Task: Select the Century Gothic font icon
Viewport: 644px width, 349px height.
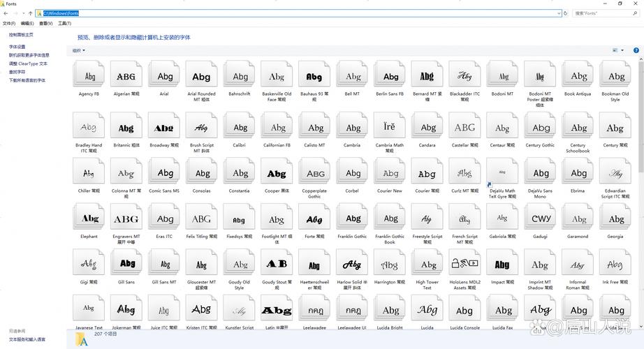Action: [x=540, y=126]
